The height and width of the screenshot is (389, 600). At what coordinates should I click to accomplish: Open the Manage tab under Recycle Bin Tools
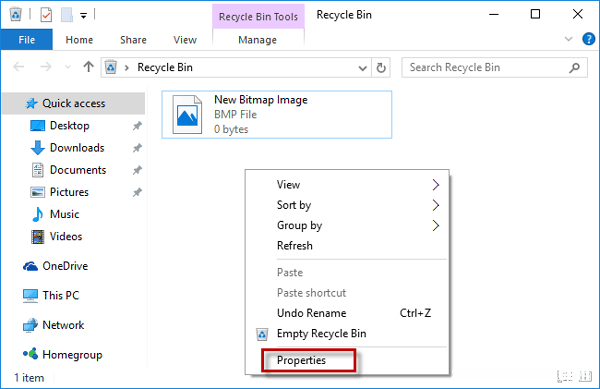coord(258,40)
